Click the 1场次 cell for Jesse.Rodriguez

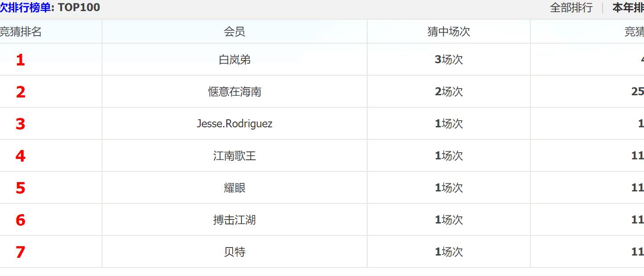coord(449,124)
